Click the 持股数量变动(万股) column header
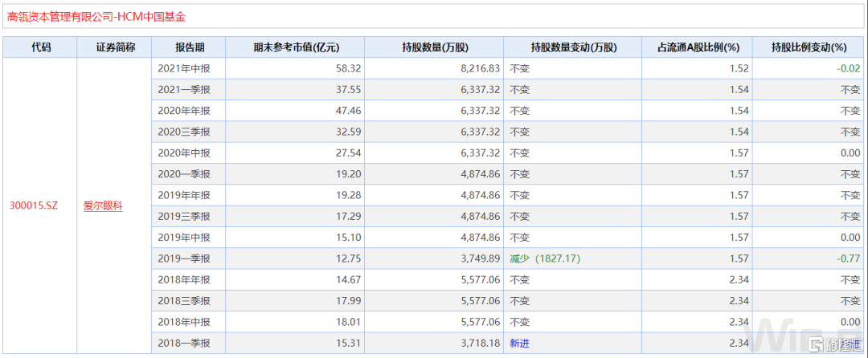Image resolution: width=868 pixels, height=358 pixels. coord(571,47)
